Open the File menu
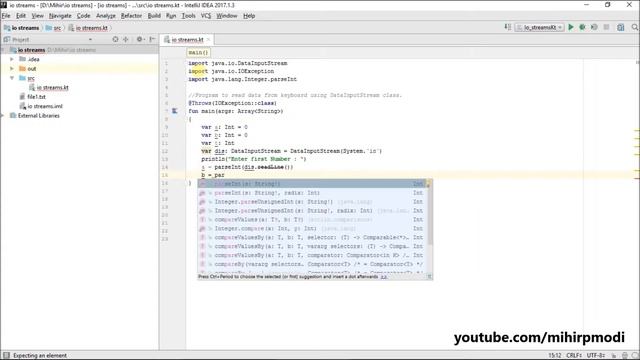The image size is (640, 360). point(6,16)
